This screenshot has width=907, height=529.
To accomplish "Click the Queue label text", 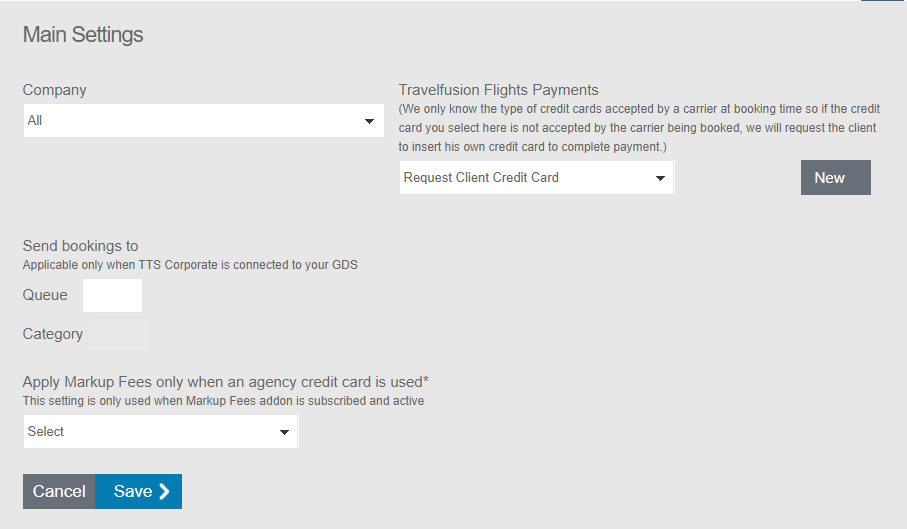I will (45, 295).
